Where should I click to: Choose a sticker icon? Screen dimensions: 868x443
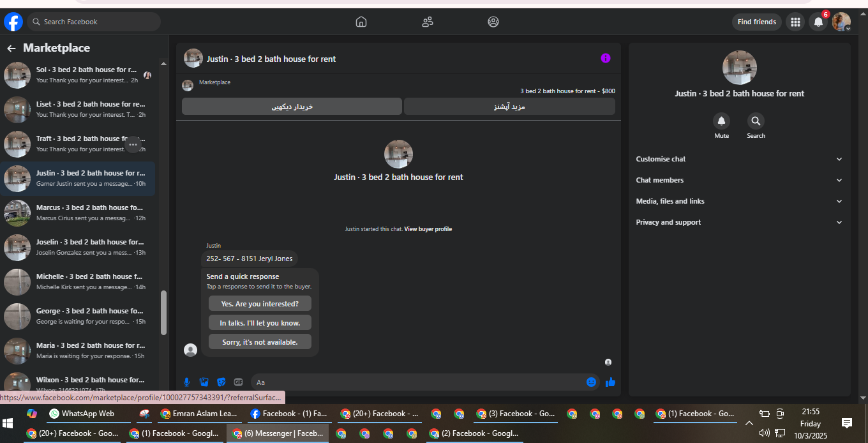coord(221,382)
